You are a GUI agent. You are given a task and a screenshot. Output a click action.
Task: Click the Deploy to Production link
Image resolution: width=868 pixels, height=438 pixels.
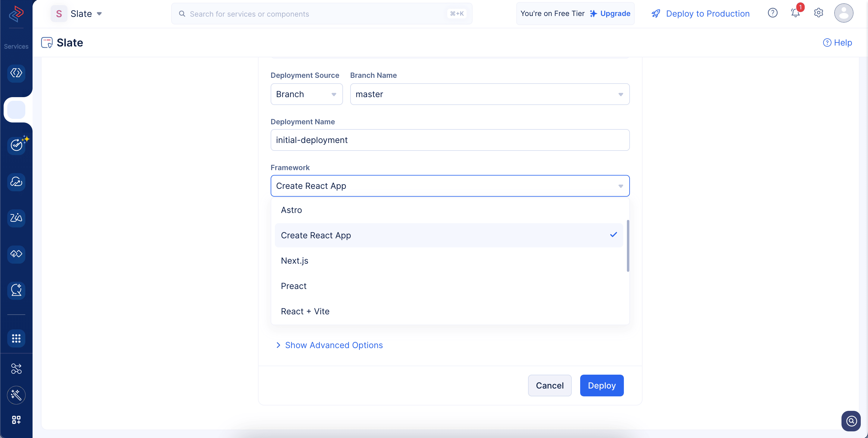click(708, 14)
